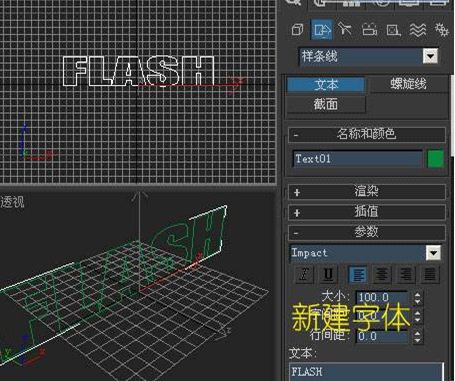455x381 pixels.
Task: Click the 截面 button
Action: (x=326, y=104)
